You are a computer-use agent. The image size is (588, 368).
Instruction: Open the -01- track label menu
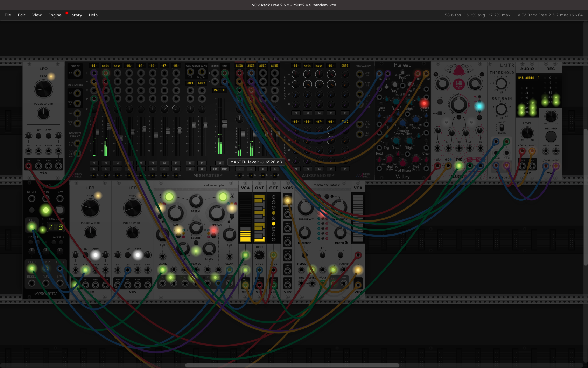94,66
